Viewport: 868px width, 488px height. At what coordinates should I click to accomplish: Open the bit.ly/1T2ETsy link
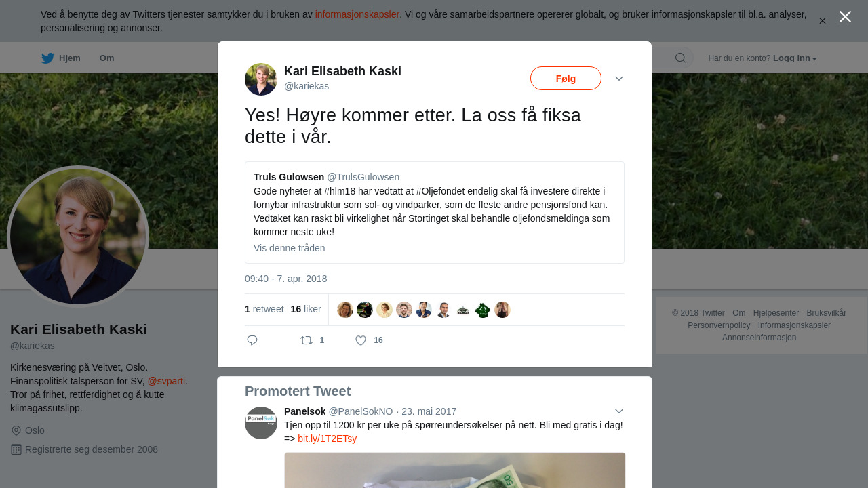pos(328,439)
